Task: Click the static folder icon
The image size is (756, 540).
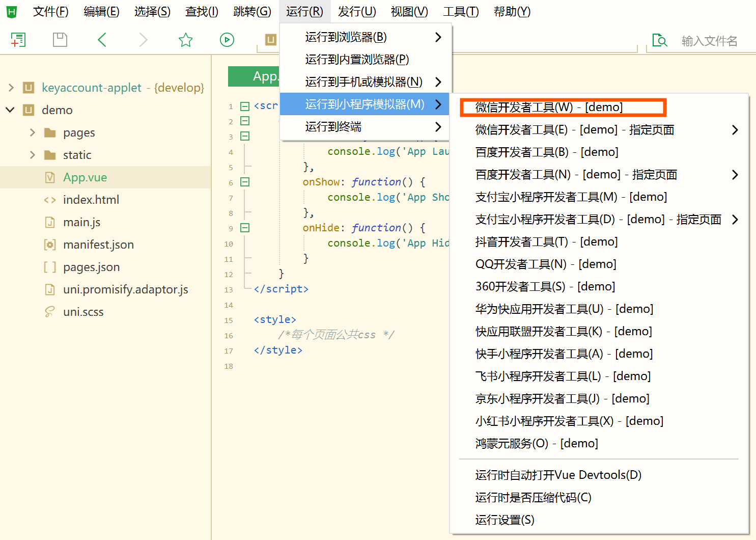Action: 50,155
